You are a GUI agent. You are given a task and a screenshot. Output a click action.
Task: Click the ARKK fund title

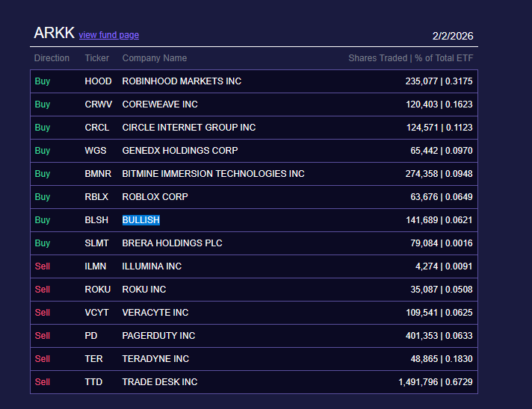pos(54,34)
